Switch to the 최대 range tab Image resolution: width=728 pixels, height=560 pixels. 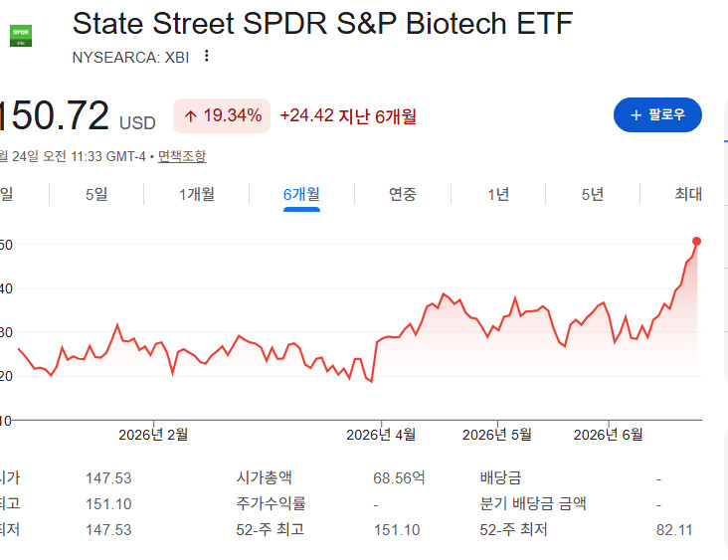688,194
